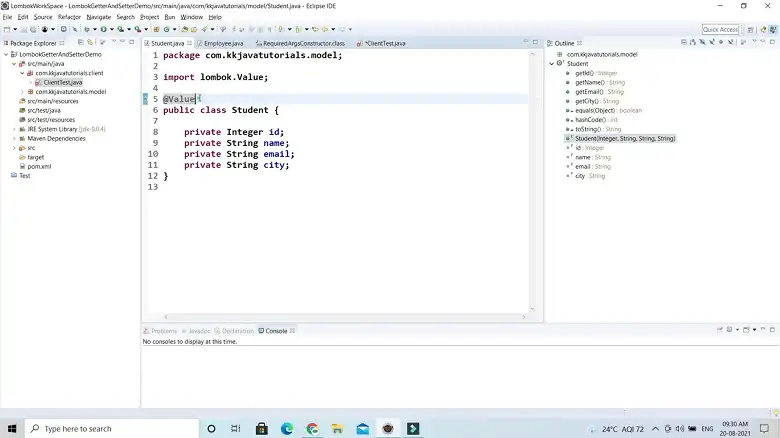Click the Run External Tools toolbar icon
The width and height of the screenshot is (780, 438).
coord(137,29)
